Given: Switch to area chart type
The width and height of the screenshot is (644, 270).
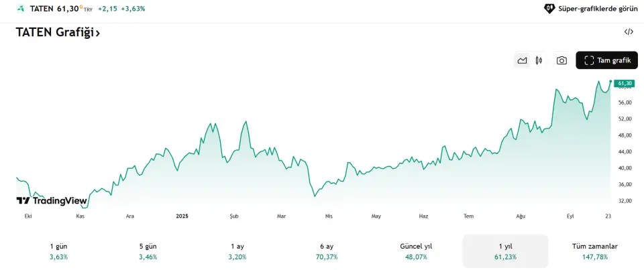Looking at the screenshot, I should pos(522,60).
